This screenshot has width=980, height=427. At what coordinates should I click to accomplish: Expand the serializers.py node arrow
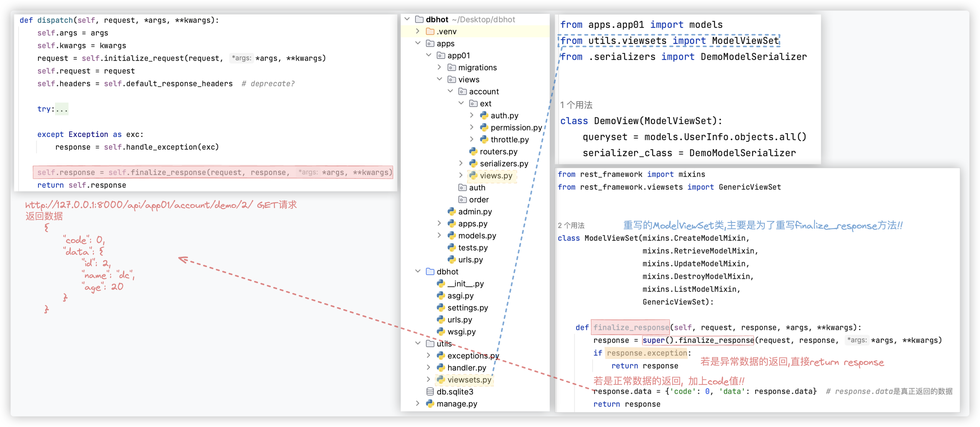[461, 163]
